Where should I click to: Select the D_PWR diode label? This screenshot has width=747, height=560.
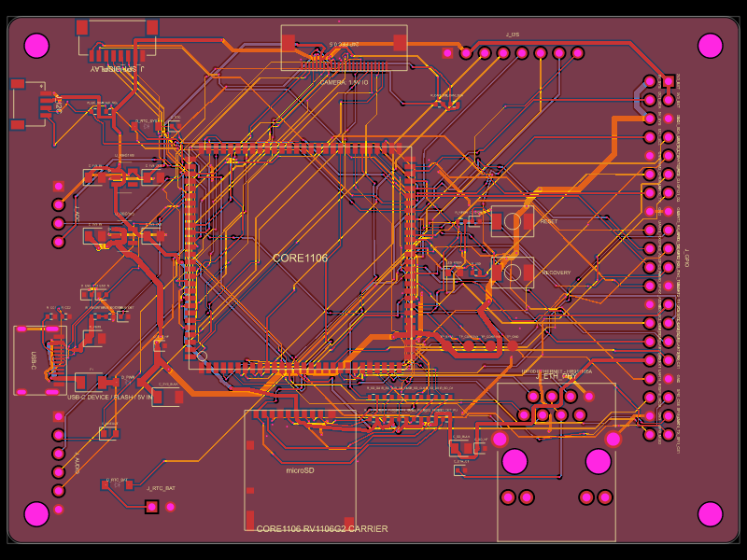(x=128, y=377)
